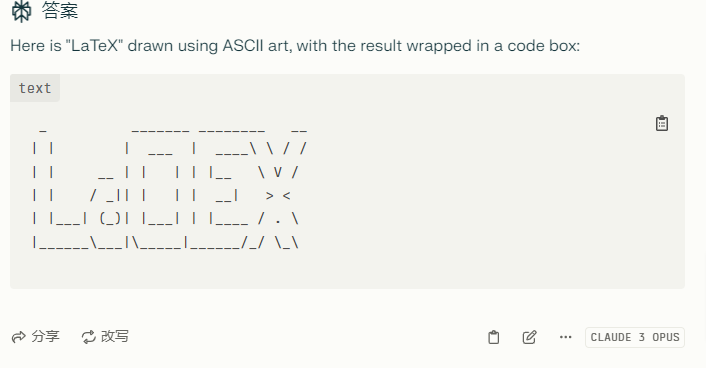Screen dimensions: 706x368
Task: Click the Perplexity logo beside 答案
Action: [x=21, y=11]
